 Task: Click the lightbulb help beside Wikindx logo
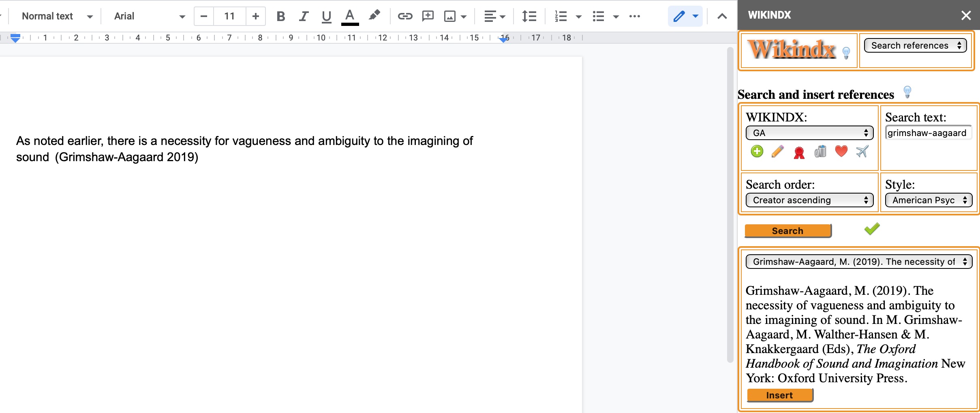[846, 53]
